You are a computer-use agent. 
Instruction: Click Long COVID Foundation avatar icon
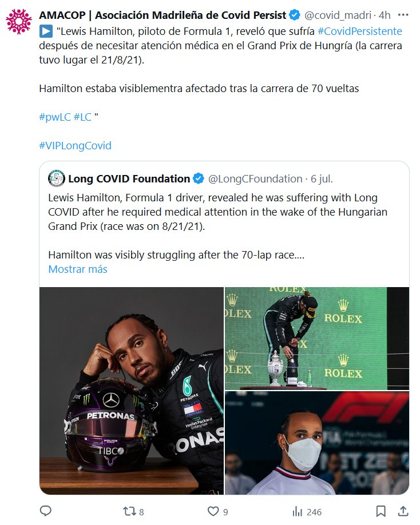click(x=56, y=178)
